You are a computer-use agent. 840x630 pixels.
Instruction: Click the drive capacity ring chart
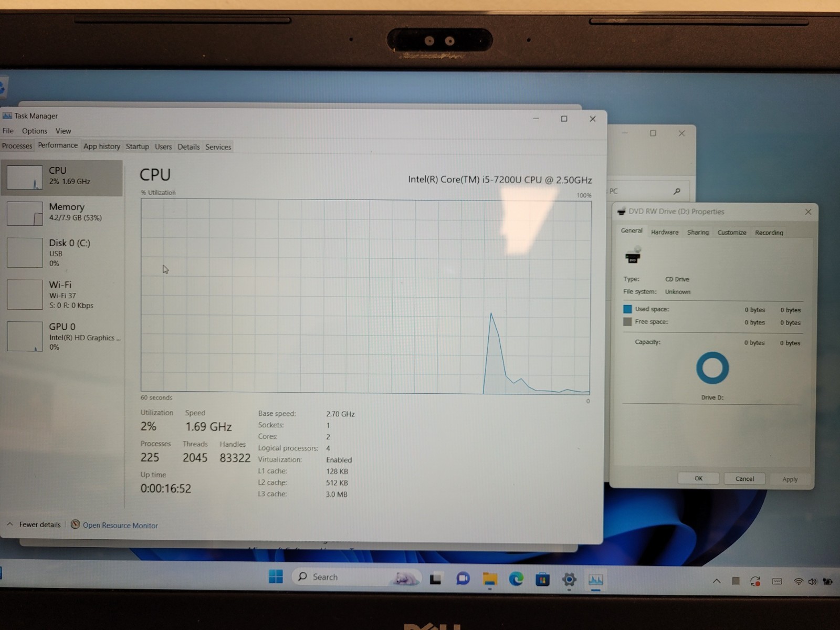pyautogui.click(x=712, y=368)
